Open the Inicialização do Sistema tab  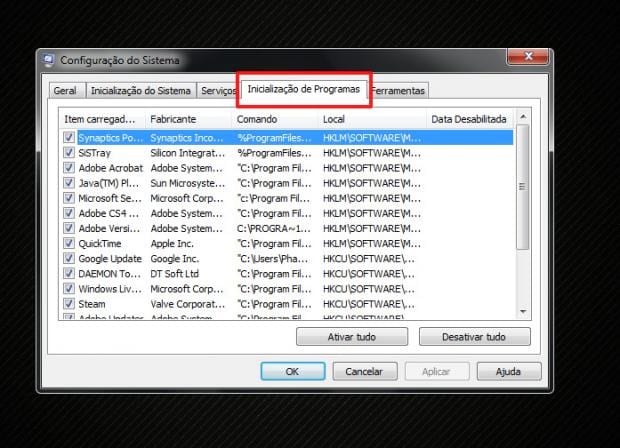coord(139,90)
